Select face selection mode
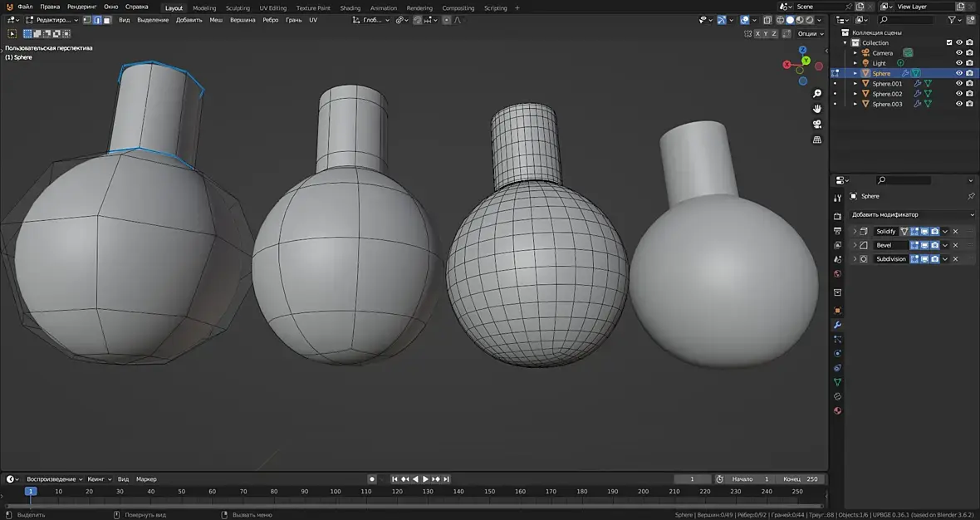980x520 pixels. coord(107,20)
